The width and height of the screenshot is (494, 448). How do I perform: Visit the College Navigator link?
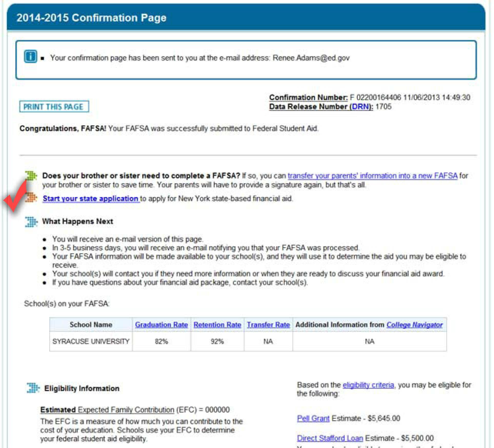tap(414, 325)
